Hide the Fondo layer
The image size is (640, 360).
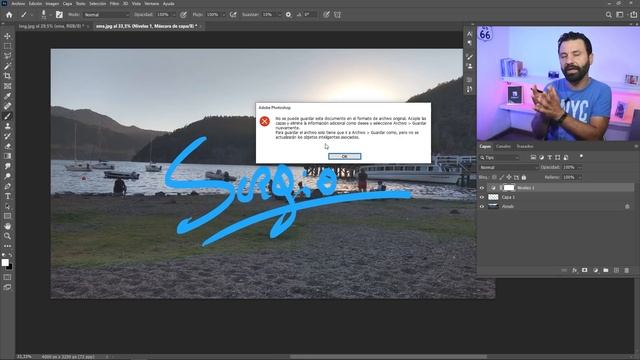click(x=482, y=207)
